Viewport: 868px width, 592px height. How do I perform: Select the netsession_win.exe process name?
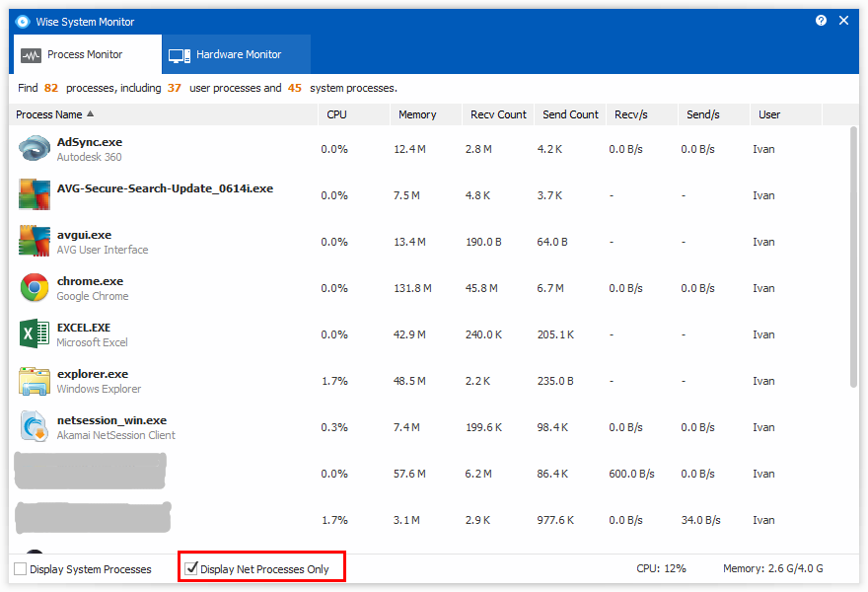click(111, 420)
